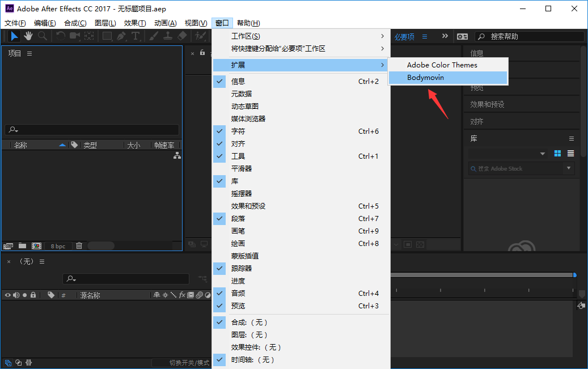
Task: Open the 必要项 workspace menu icon
Action: [x=425, y=37]
